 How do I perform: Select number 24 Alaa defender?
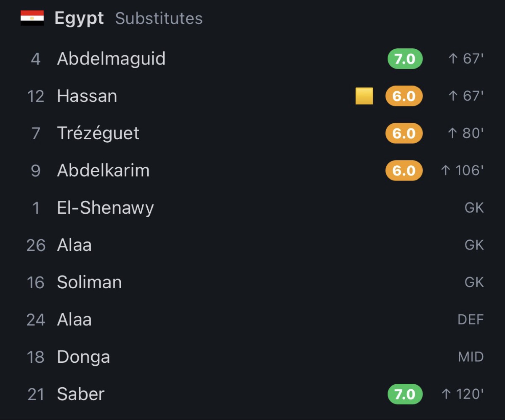252,319
